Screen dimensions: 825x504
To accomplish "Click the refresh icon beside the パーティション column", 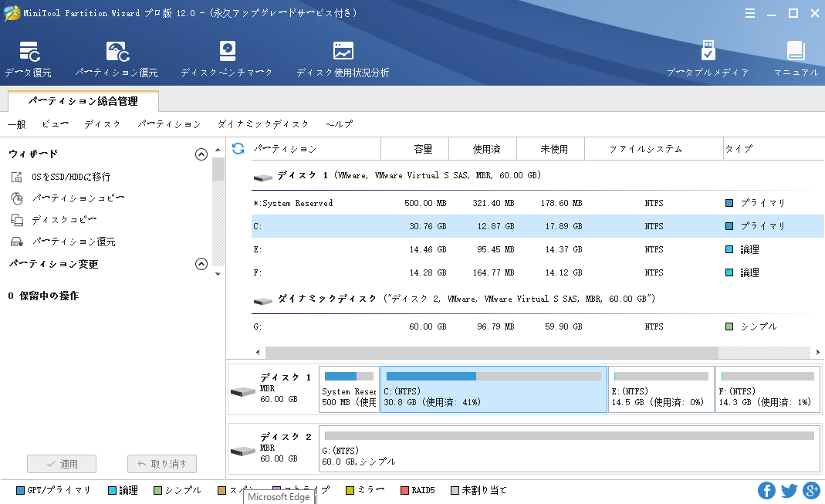I will [x=238, y=148].
